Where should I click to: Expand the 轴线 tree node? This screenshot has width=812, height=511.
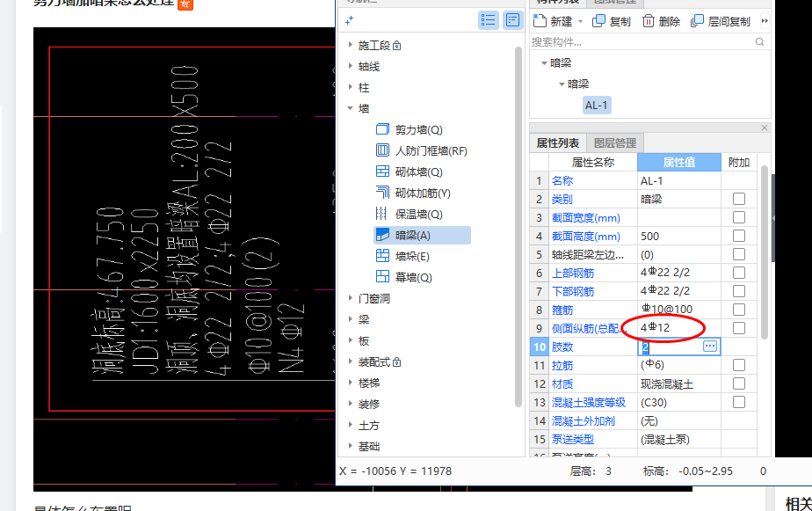coord(351,66)
